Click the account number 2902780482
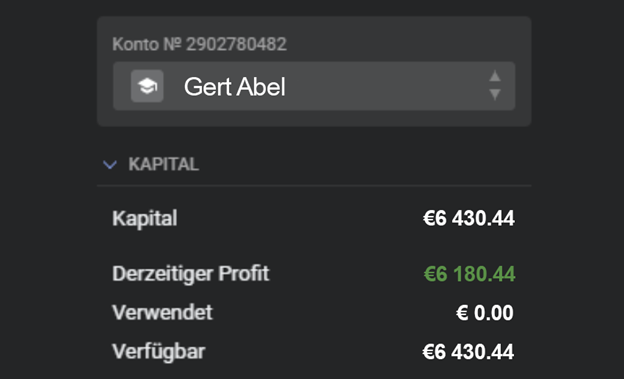This screenshot has width=624, height=379. (236, 44)
